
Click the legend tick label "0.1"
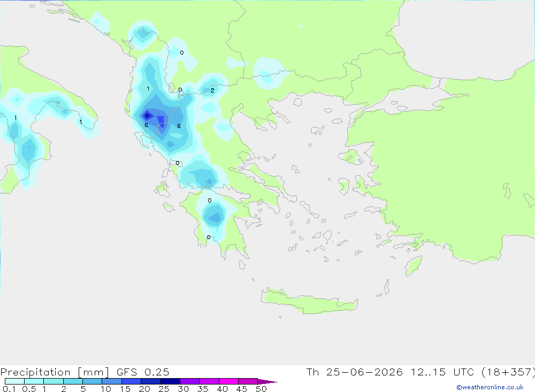click(x=9, y=389)
